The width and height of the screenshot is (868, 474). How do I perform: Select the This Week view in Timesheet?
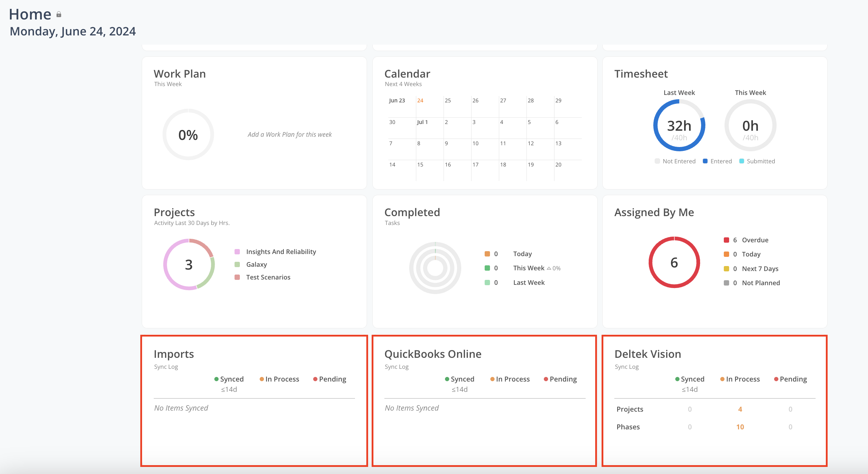pos(750,92)
